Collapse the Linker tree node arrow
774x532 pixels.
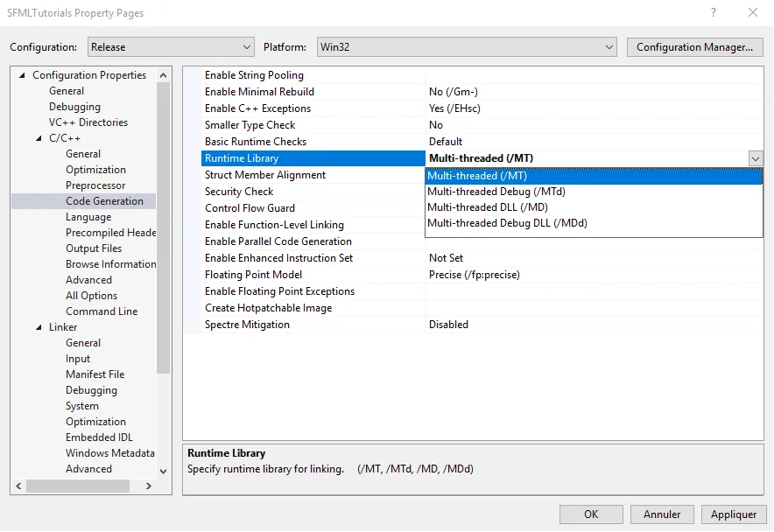(39, 327)
